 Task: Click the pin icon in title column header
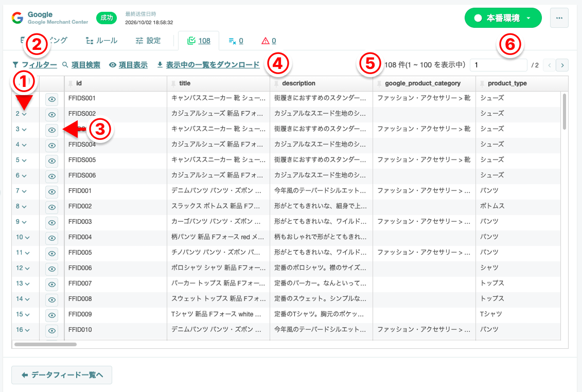pos(173,83)
